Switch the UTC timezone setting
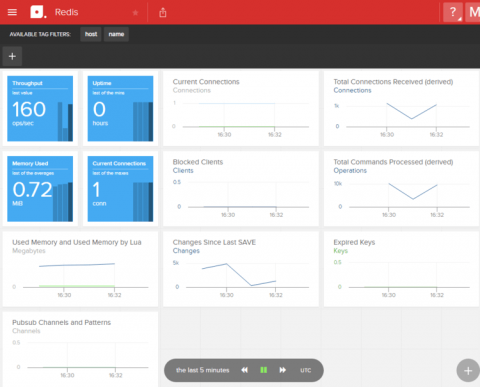The width and height of the screenshot is (480, 387). 305,370
